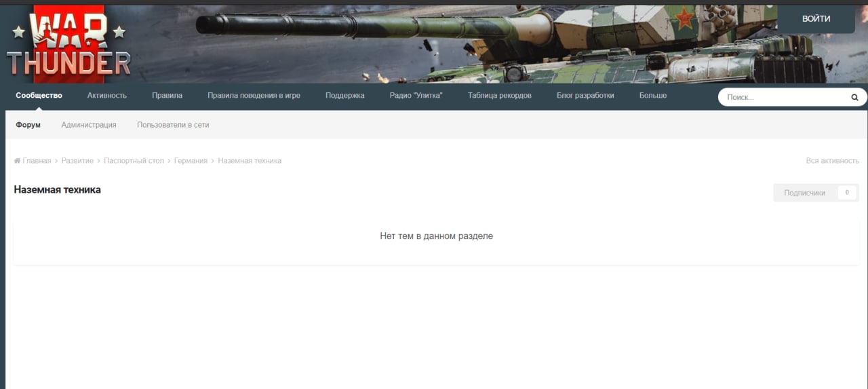
Task: Select the Сообщество menu item
Action: [39, 96]
